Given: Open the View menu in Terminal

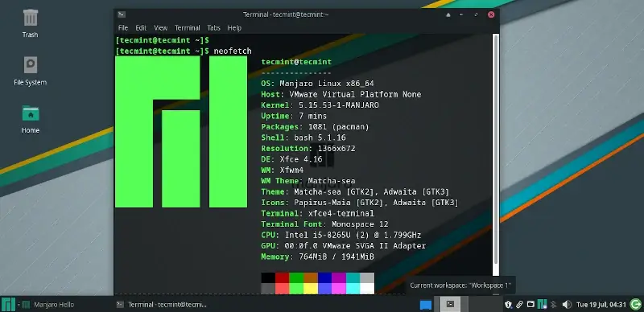Looking at the screenshot, I should [x=160, y=28].
